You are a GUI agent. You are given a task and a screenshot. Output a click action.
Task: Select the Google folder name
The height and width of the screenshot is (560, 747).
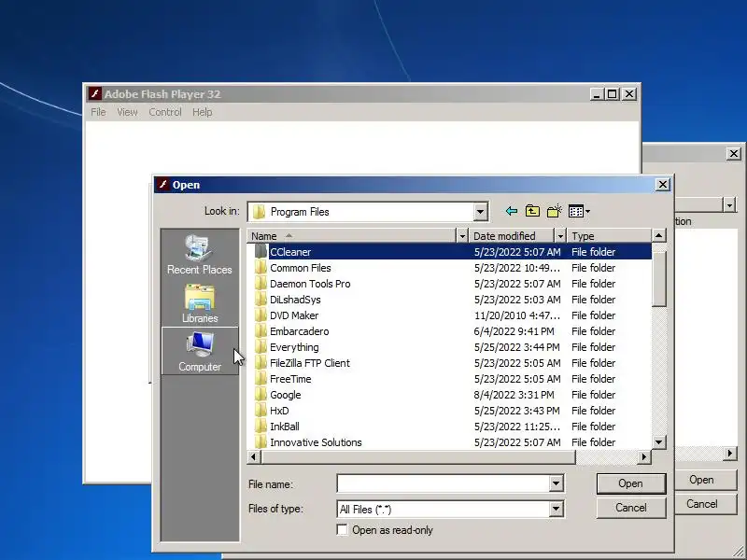click(x=286, y=395)
